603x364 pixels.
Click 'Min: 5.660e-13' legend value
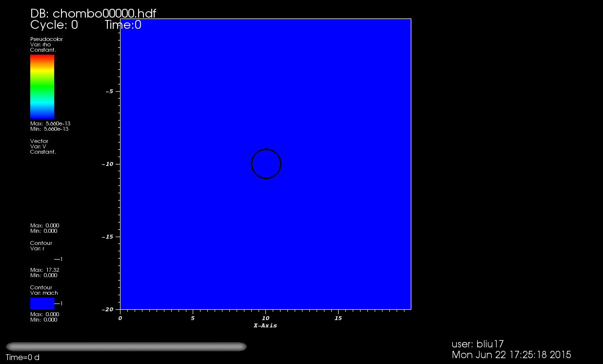(x=49, y=129)
